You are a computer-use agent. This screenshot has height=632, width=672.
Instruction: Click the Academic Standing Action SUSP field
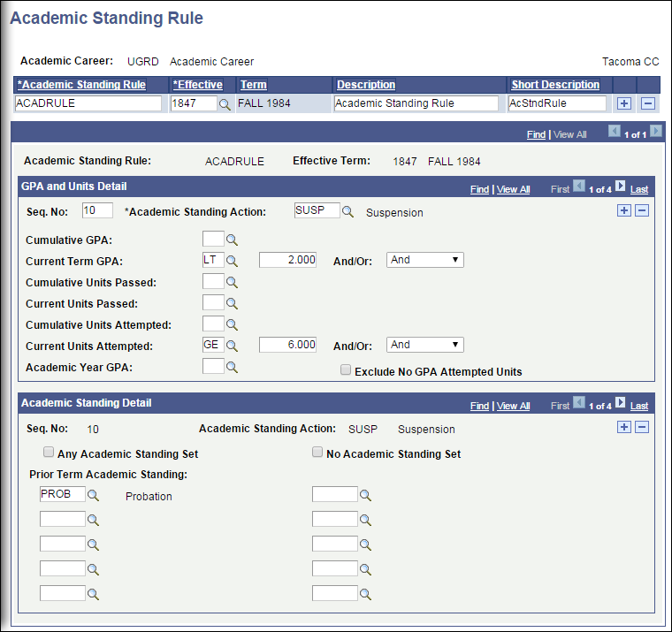317,210
